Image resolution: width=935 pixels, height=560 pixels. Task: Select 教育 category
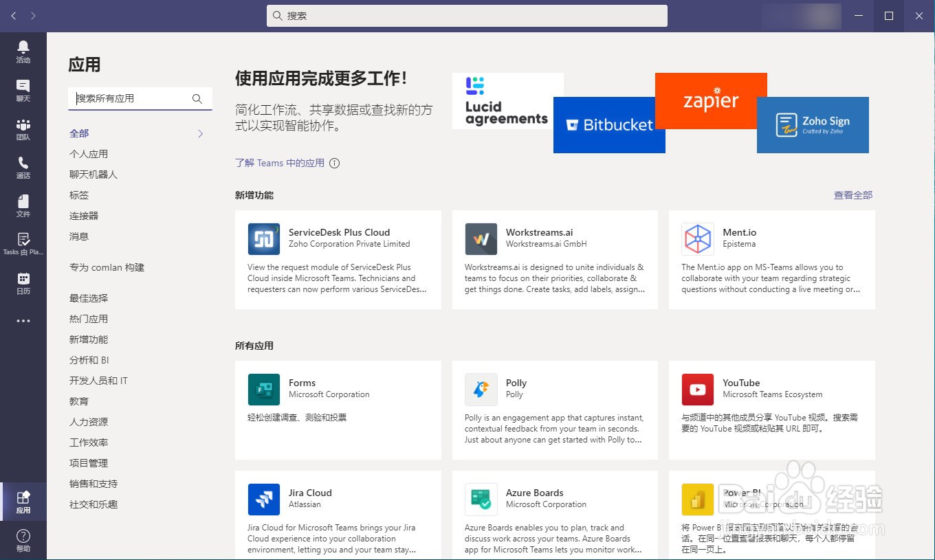(x=79, y=401)
